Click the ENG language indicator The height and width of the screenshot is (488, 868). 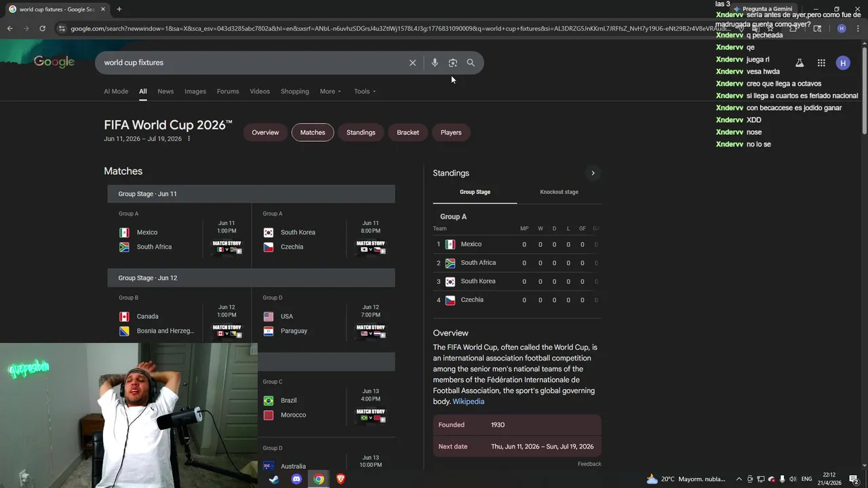pyautogui.click(x=806, y=479)
